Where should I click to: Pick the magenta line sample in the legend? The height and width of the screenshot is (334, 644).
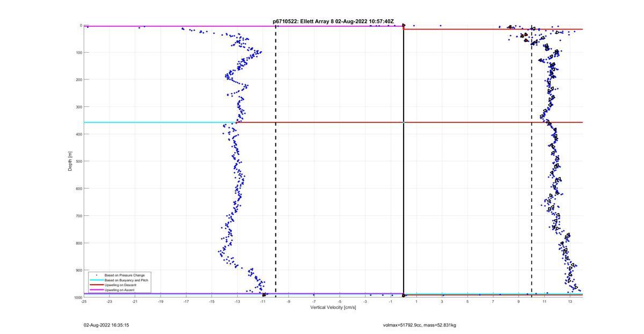pos(97,290)
